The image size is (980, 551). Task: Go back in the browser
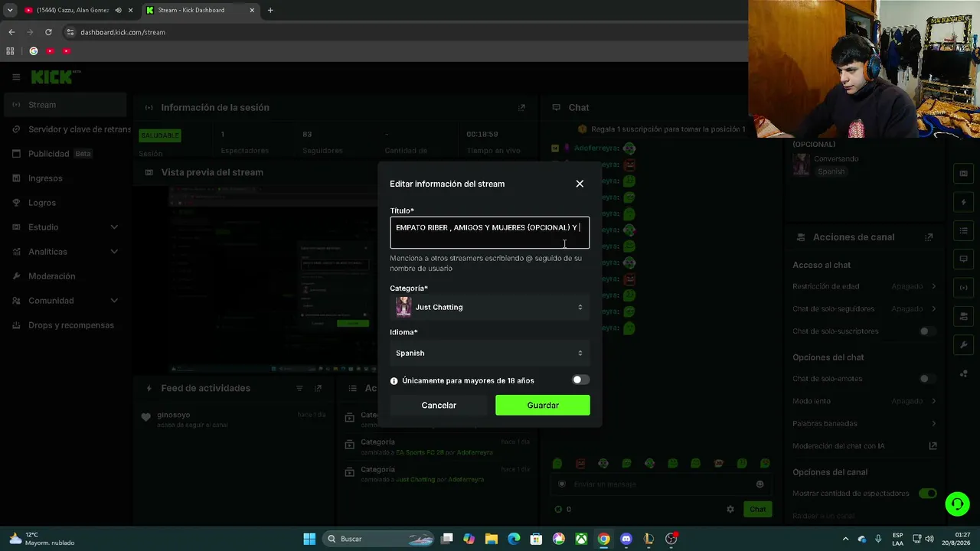click(x=11, y=32)
